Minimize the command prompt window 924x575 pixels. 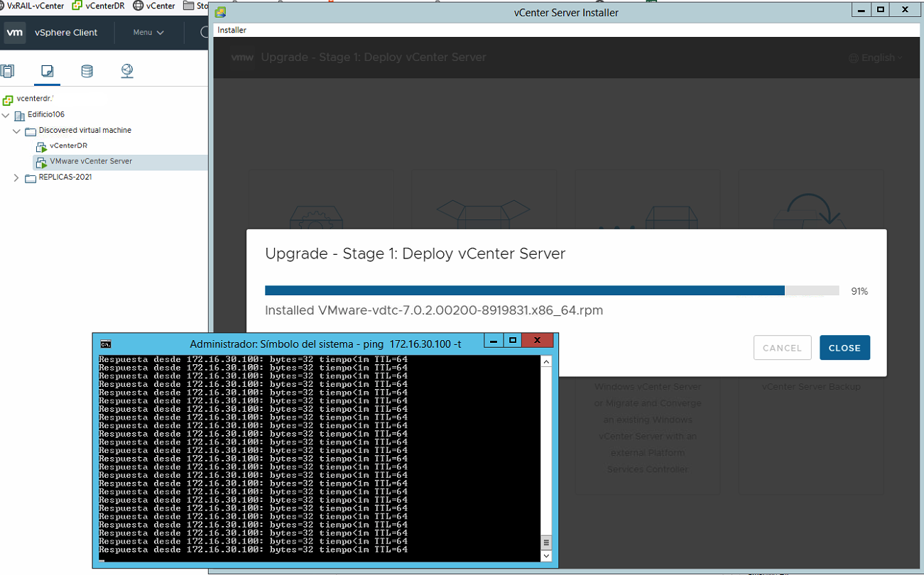coord(494,341)
